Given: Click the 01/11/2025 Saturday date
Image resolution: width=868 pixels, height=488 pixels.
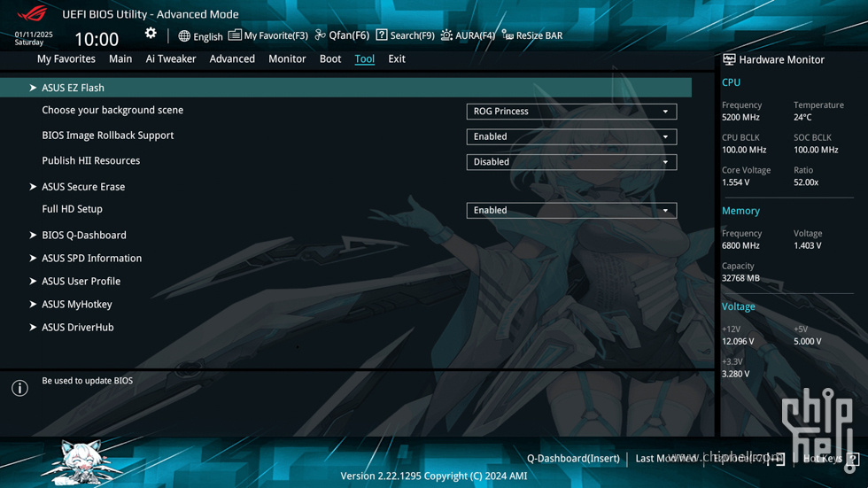Looking at the screenshot, I should 34,38.
